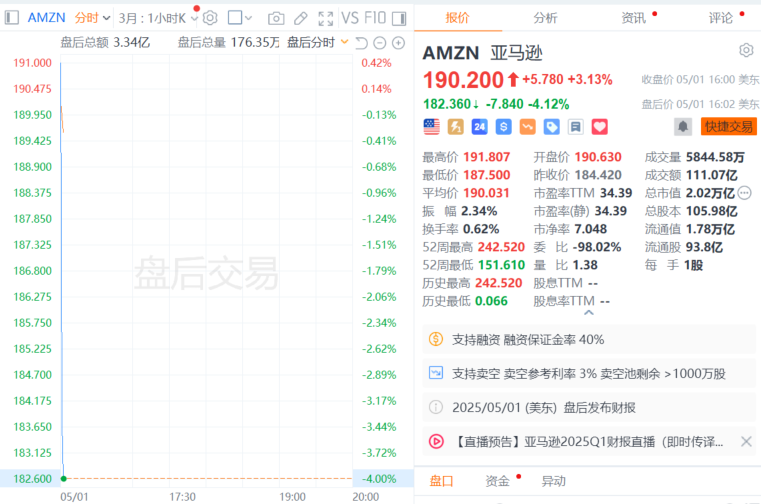Enter fullscreen chart with the expand icon
The width and height of the screenshot is (761, 504).
point(325,18)
